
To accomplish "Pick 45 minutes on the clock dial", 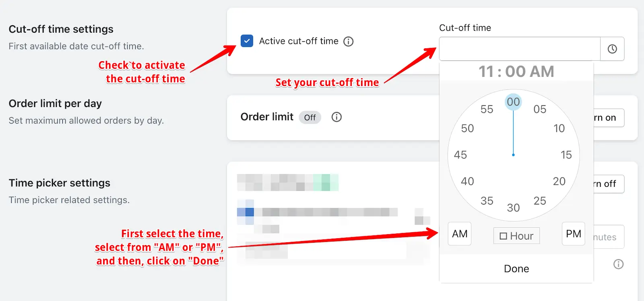I will pyautogui.click(x=460, y=155).
